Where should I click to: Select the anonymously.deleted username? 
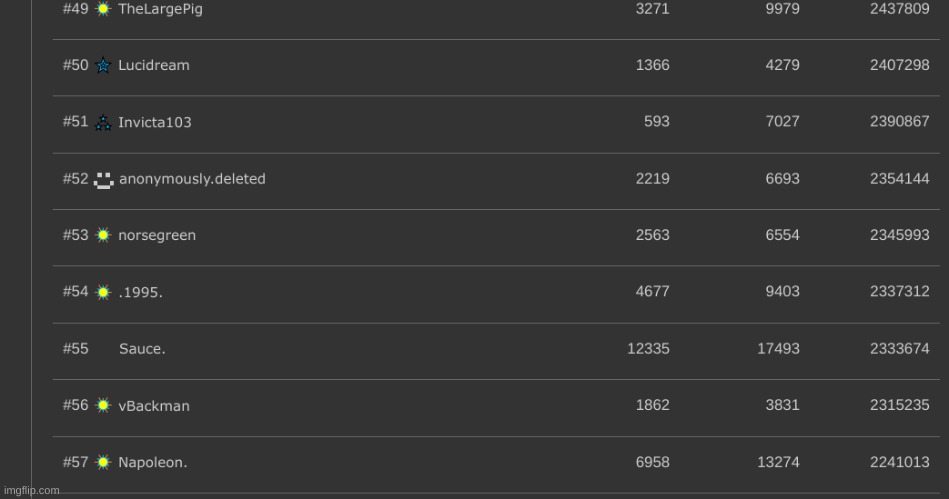(x=192, y=180)
